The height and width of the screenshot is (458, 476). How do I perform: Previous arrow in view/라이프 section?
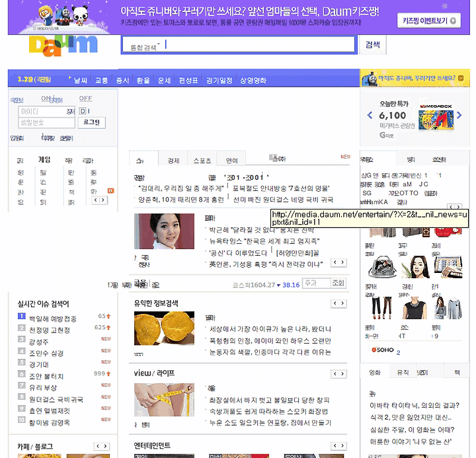tap(335, 374)
